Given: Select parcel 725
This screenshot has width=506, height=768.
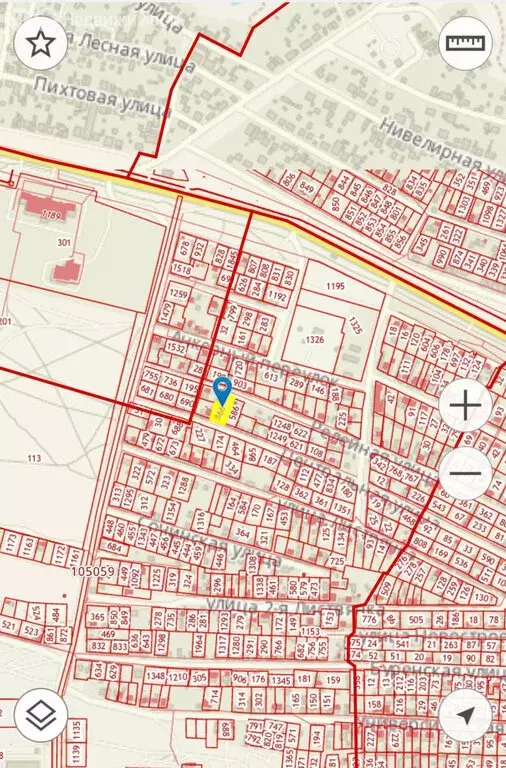Looking at the screenshot, I should [x=337, y=561].
